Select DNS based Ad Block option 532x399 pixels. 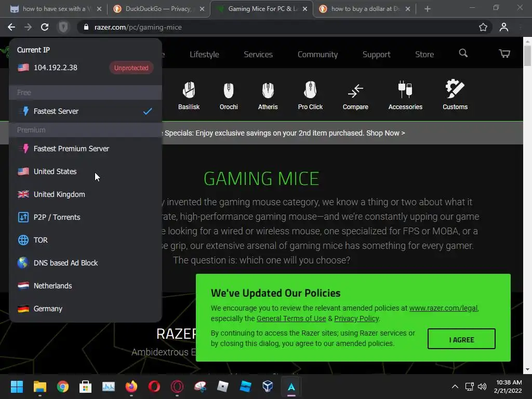coord(85,263)
